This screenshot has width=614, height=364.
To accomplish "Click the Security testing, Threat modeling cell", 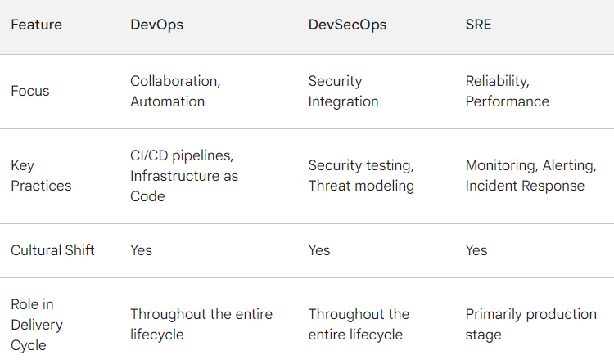I will pyautogui.click(x=361, y=176).
